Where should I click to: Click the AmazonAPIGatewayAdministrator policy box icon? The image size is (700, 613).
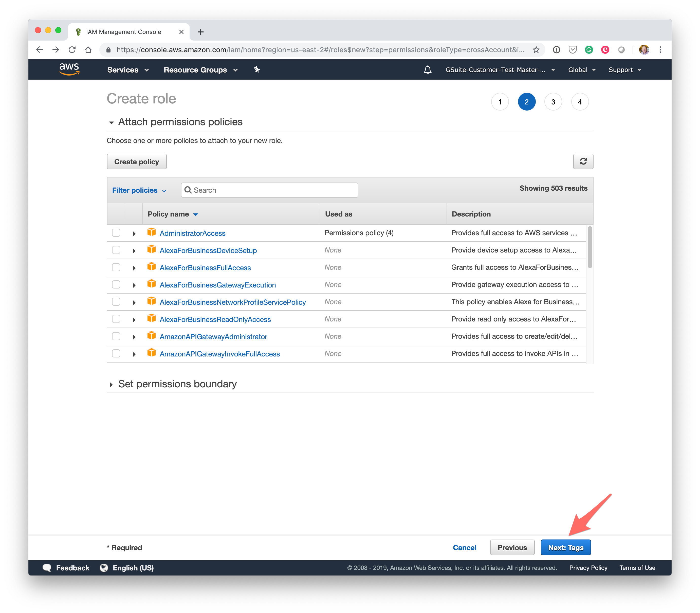(152, 336)
